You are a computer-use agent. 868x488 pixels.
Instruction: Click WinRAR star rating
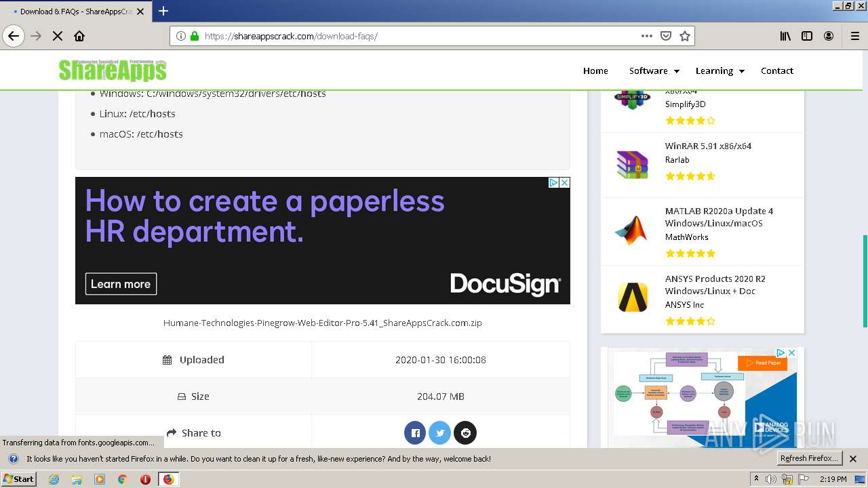point(690,176)
